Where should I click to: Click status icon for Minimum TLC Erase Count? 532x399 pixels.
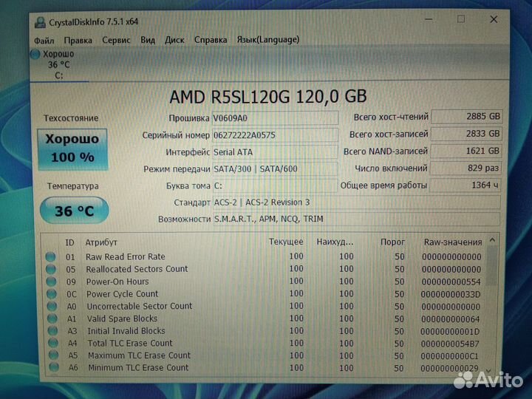coord(54,367)
